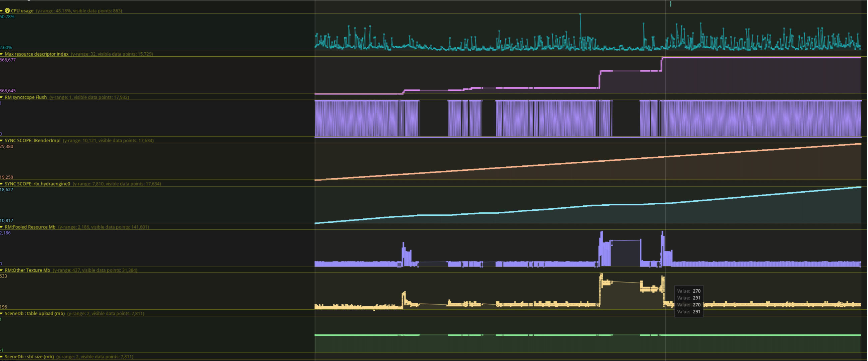Click the 19,259 IRenderImpl minimum value
868x361 pixels.
[x=7, y=177]
